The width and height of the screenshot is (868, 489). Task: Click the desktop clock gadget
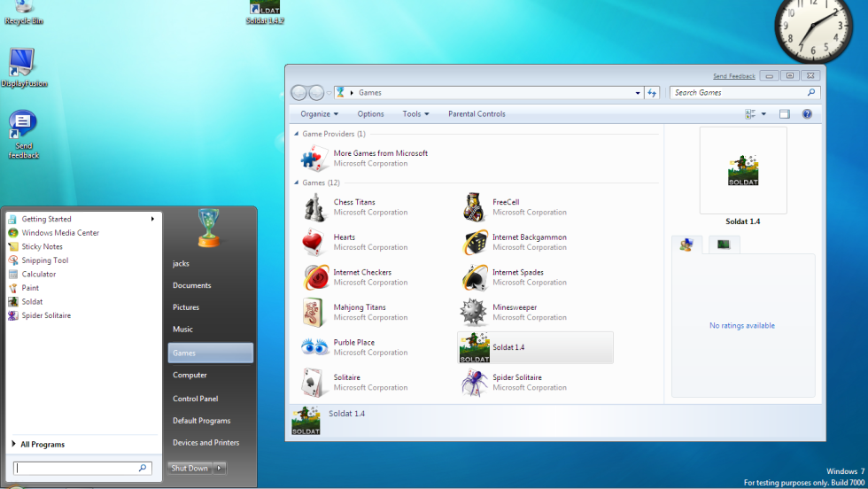pyautogui.click(x=813, y=27)
